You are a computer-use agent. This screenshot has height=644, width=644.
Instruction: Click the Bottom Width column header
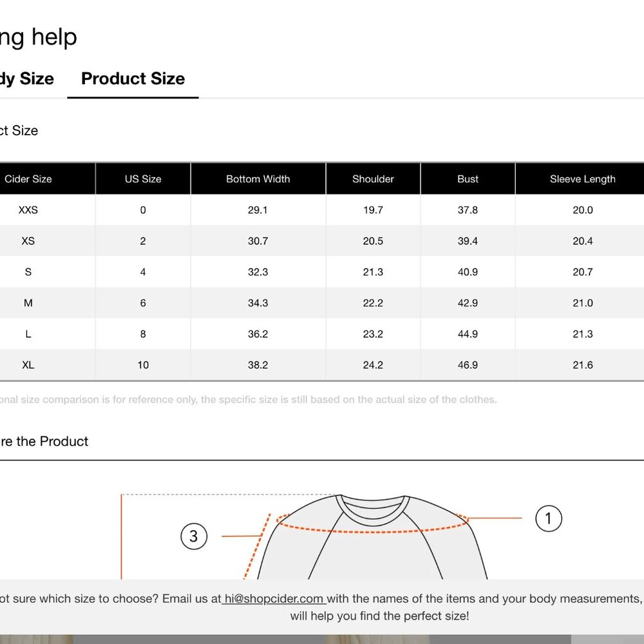click(258, 179)
